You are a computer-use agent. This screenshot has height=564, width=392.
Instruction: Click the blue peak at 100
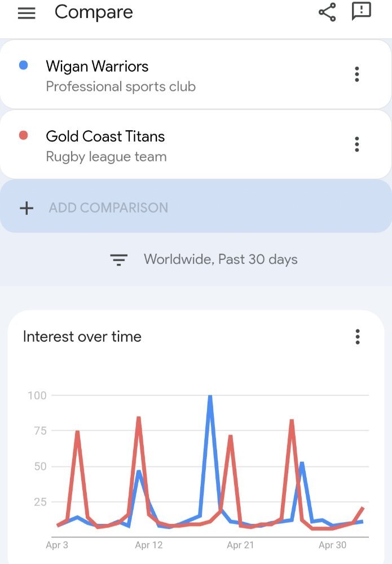(x=210, y=396)
